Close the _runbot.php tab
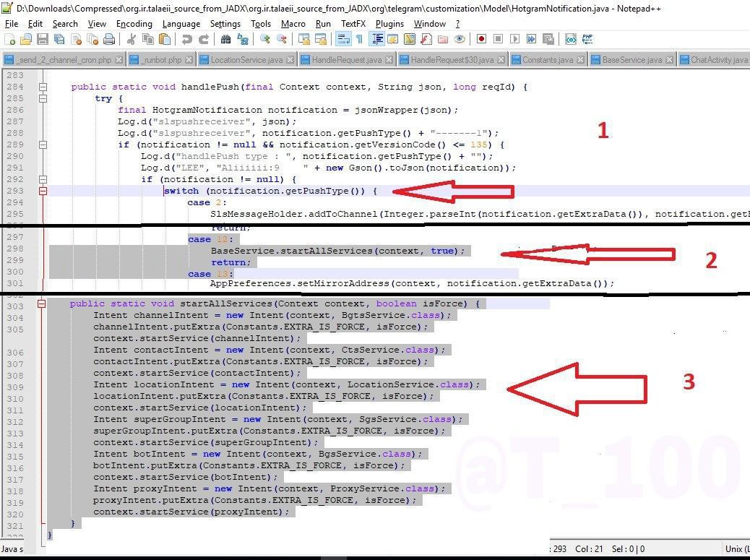The width and height of the screenshot is (750, 560). pyautogui.click(x=189, y=60)
